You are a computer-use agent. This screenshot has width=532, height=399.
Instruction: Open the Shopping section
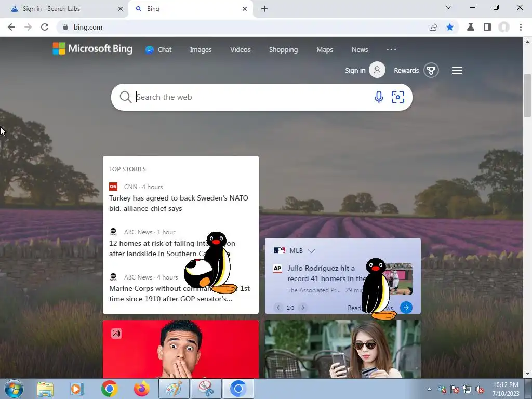tap(283, 49)
